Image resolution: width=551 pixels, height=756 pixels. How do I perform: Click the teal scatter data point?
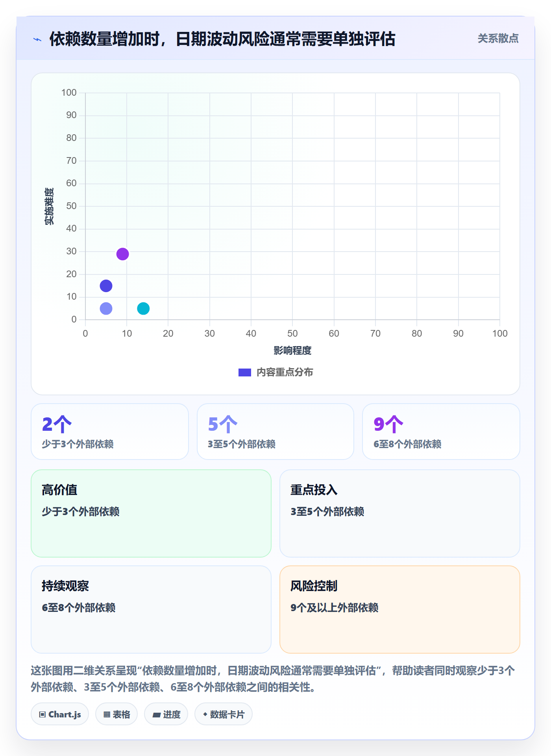(x=143, y=308)
